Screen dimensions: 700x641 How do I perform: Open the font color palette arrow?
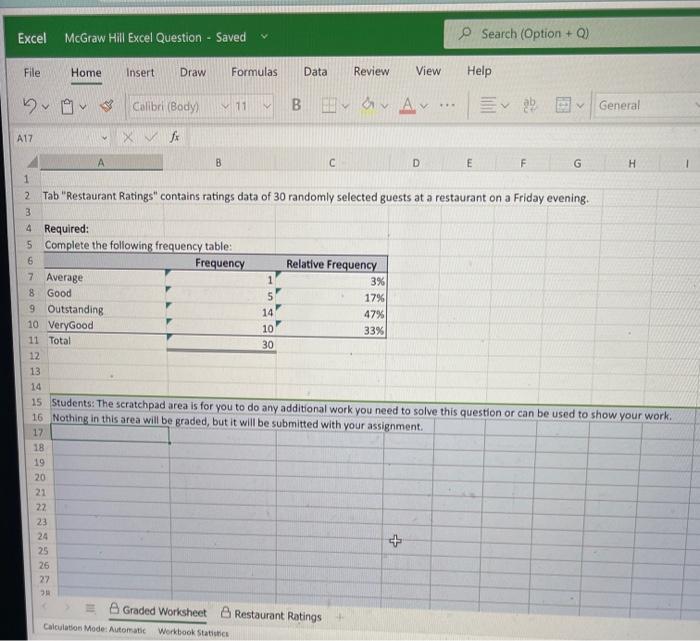(x=424, y=106)
